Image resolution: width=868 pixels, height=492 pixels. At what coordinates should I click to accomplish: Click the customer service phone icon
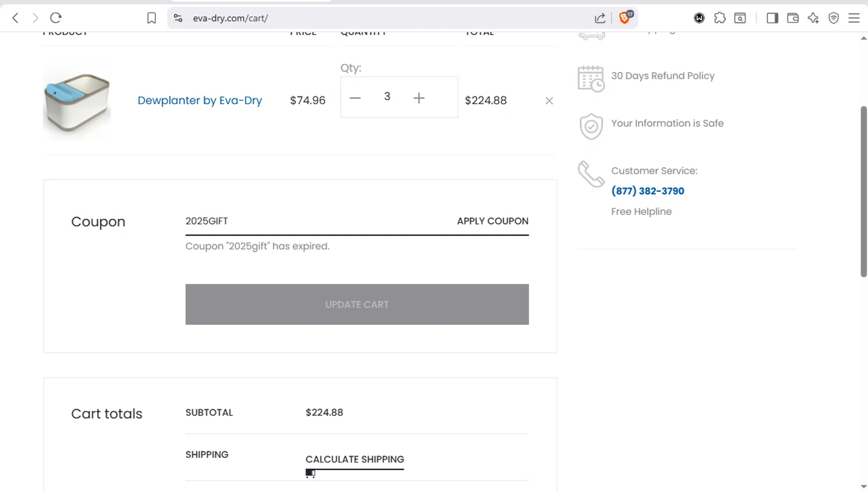(591, 174)
